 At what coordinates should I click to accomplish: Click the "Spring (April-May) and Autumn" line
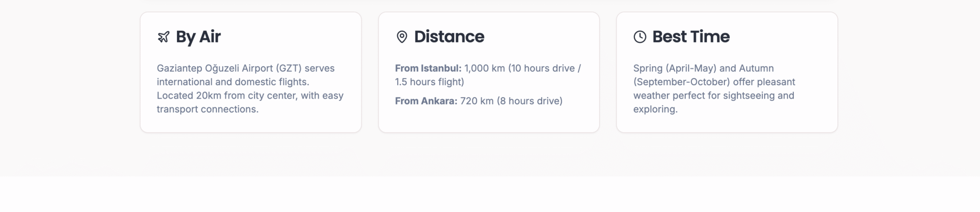[703, 68]
